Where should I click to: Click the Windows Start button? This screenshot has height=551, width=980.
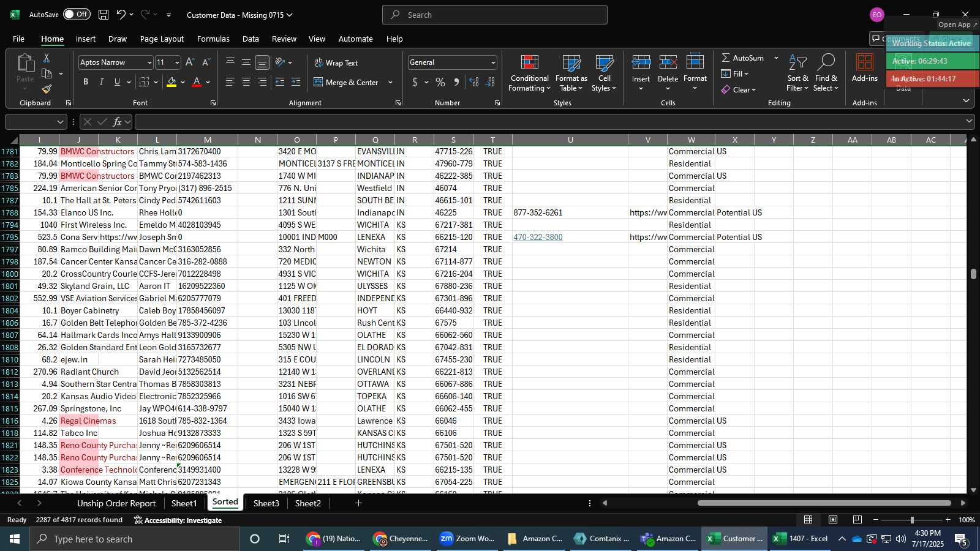click(15, 539)
